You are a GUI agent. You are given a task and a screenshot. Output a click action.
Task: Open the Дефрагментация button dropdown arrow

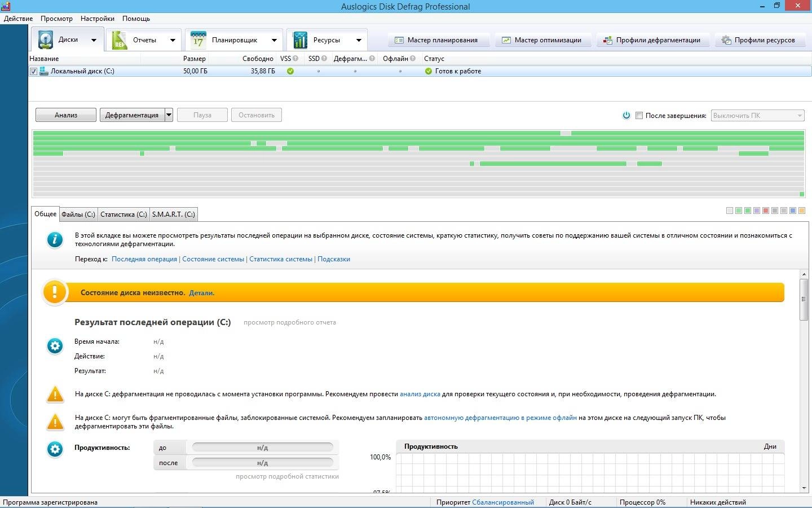point(169,115)
